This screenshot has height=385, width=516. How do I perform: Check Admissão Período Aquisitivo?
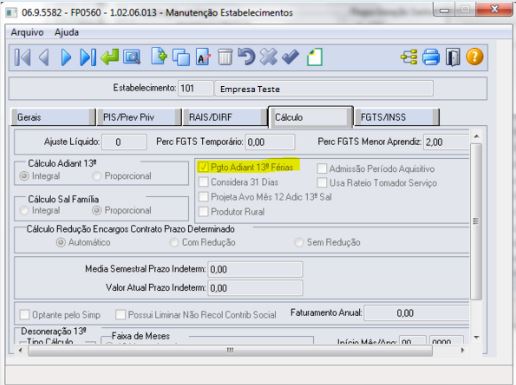click(x=322, y=169)
